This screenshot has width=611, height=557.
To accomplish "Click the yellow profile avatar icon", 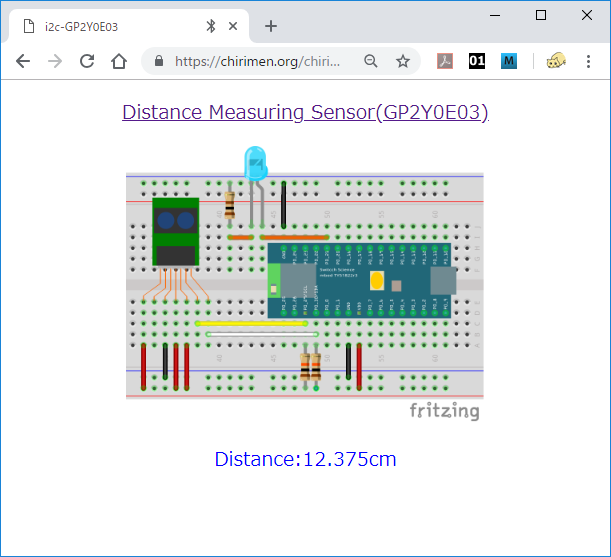I will pos(556,61).
